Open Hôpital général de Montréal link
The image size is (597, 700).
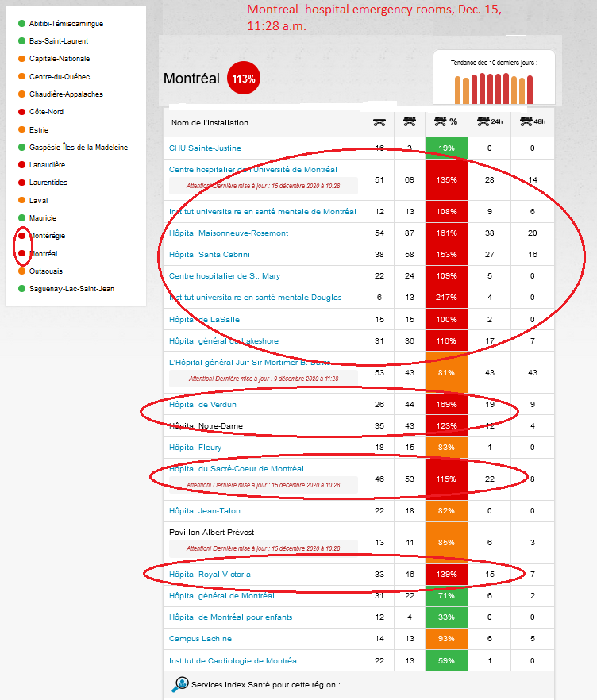point(221,595)
